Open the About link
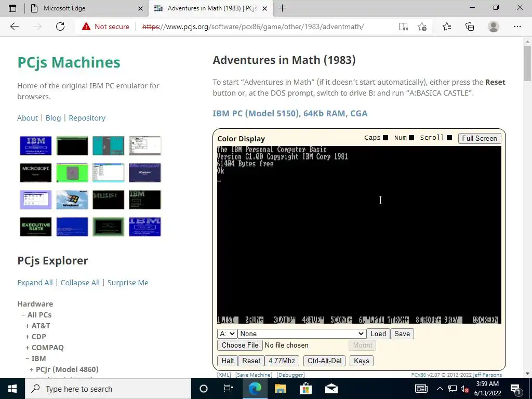The height and width of the screenshot is (399, 532). tap(28, 118)
